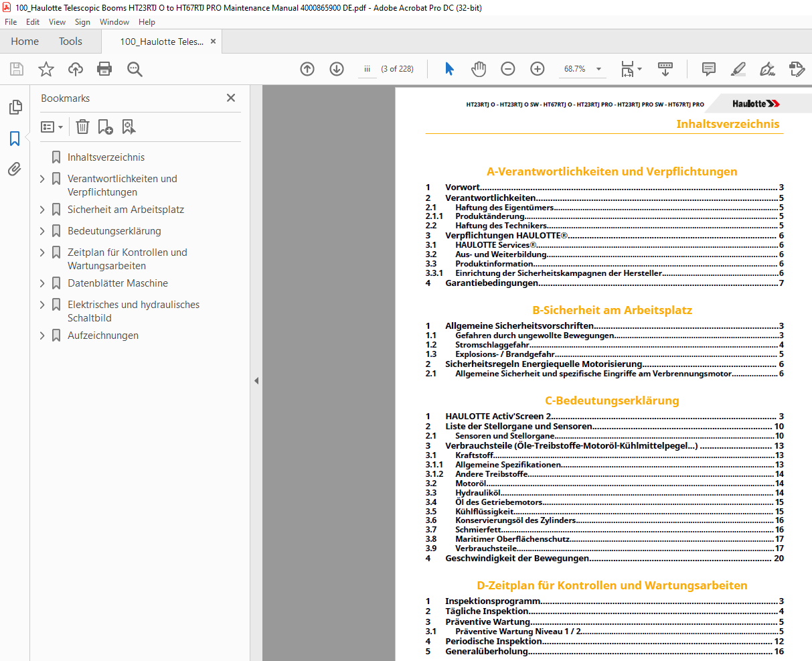
Task: Click the scrolling mode keyboard icon
Action: [x=665, y=69]
